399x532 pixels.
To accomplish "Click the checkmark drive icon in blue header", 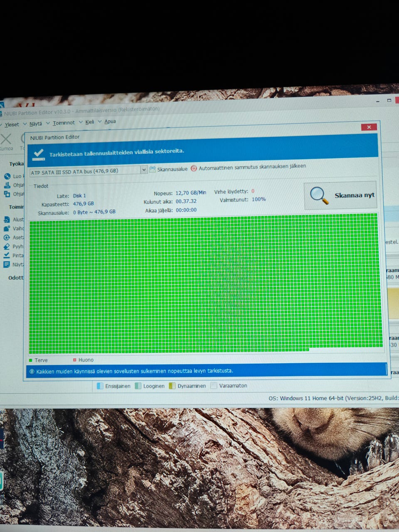I will coord(39,154).
